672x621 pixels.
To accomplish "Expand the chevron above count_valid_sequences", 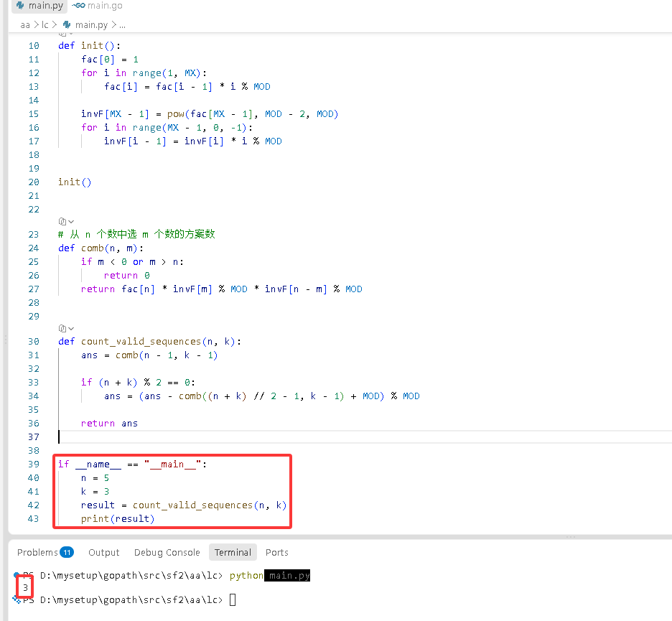I will coord(71,328).
